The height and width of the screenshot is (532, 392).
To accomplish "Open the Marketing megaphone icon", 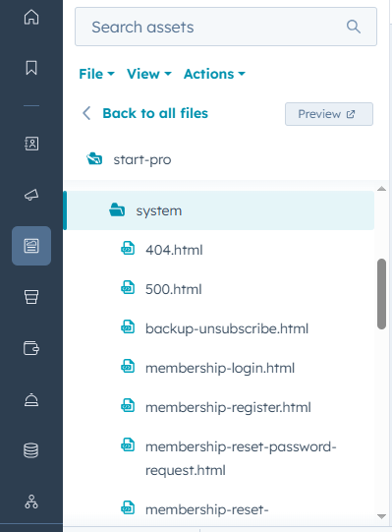I will [x=31, y=195].
